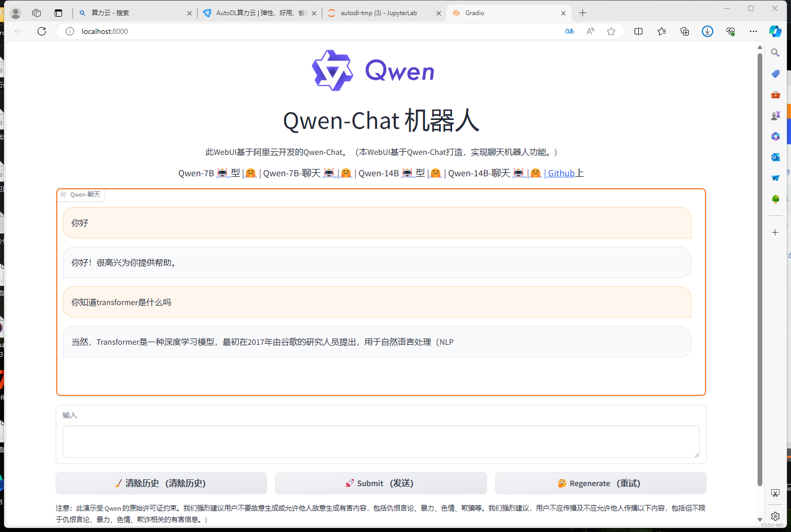Viewport: 791px width, 532px height.
Task: Open the Edge profile avatar icon
Action: tap(16, 13)
